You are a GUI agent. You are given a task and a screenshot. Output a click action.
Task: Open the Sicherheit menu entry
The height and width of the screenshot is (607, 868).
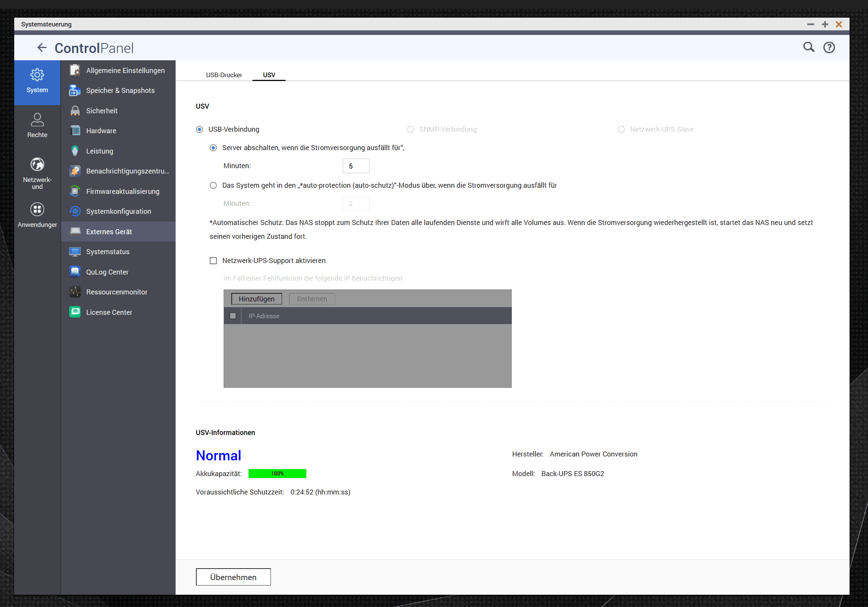pos(118,111)
